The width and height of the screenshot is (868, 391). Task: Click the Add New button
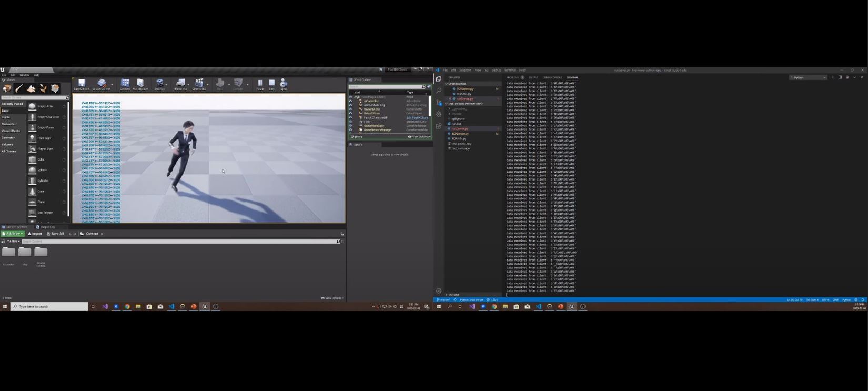(x=13, y=234)
